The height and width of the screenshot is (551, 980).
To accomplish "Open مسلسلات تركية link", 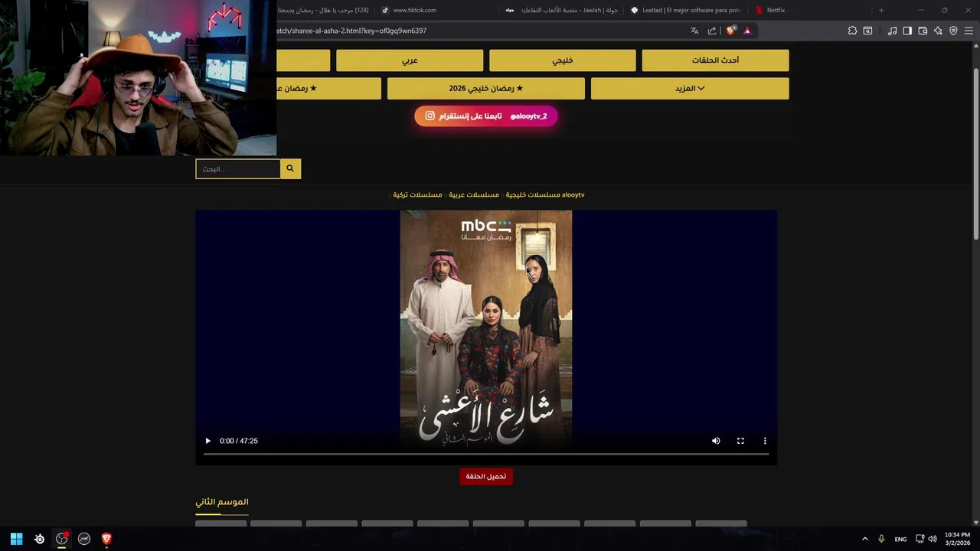I will click(x=417, y=195).
